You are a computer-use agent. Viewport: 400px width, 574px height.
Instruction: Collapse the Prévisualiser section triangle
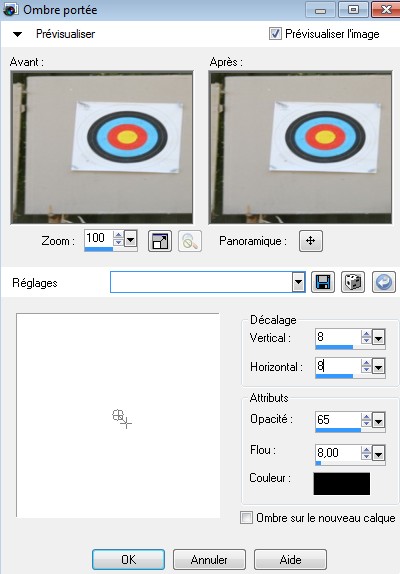[17, 34]
